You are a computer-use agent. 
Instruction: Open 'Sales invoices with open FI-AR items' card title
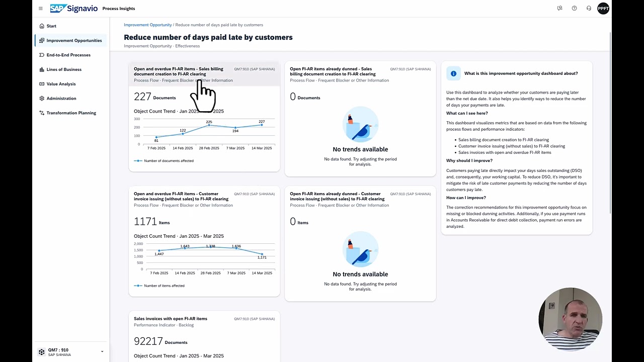click(171, 319)
